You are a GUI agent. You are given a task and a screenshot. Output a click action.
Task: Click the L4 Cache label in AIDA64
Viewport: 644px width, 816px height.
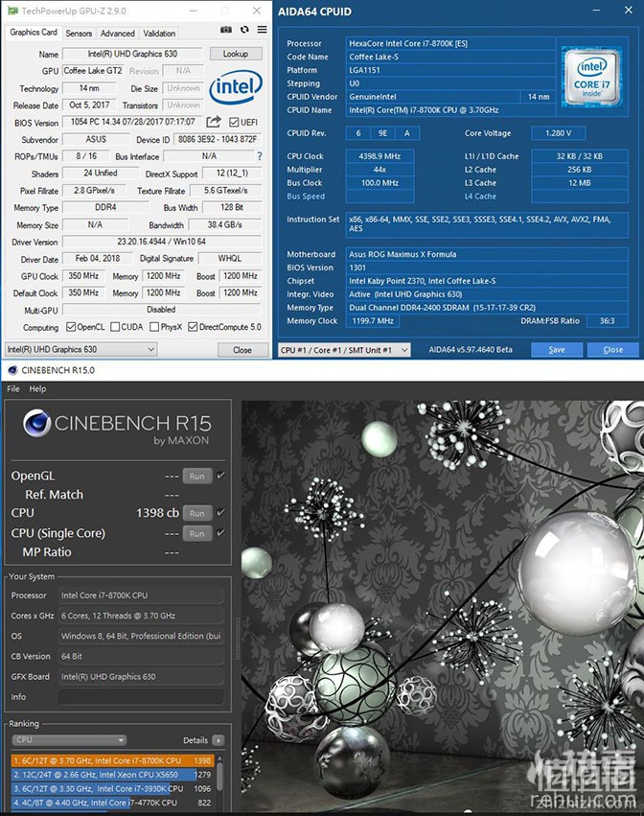click(481, 197)
